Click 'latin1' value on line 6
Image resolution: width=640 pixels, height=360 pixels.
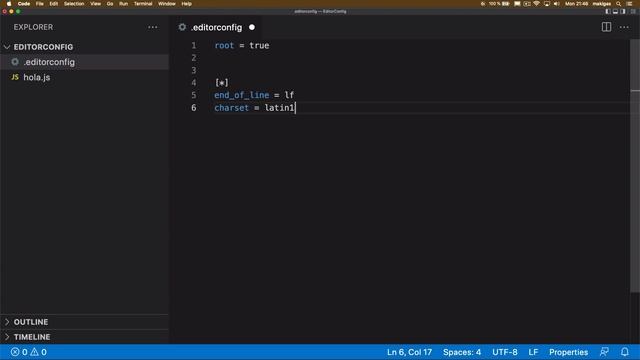[x=279, y=108]
